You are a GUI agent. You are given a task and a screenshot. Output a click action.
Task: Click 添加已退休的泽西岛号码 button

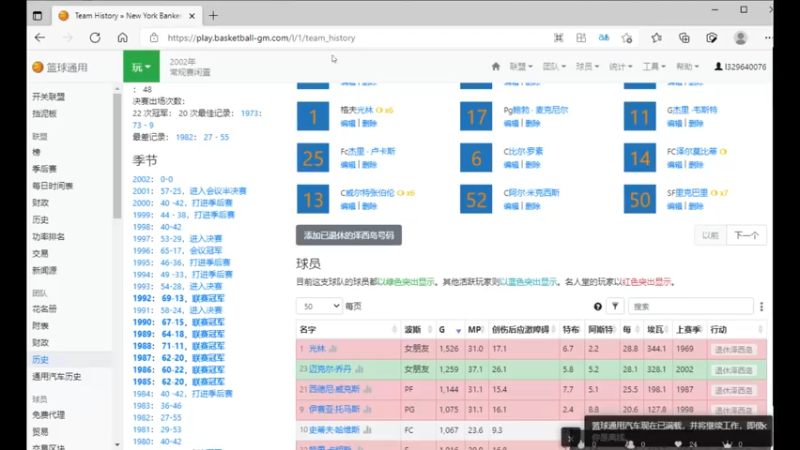pyautogui.click(x=348, y=235)
